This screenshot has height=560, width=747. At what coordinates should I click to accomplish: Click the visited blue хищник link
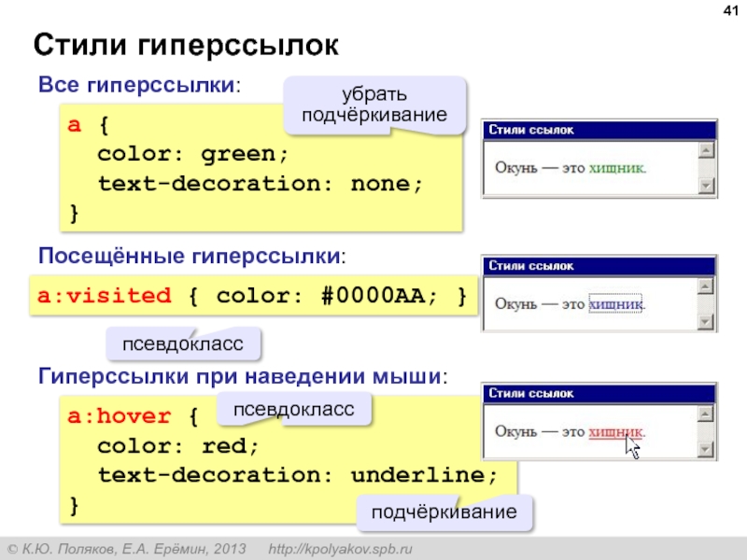click(615, 304)
